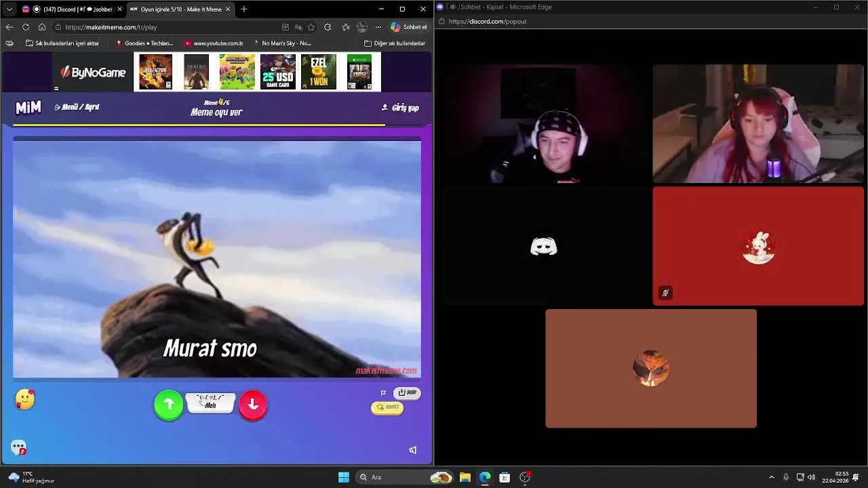Viewport: 868px width, 488px height.
Task: Open a new browser tab
Action: 244,9
